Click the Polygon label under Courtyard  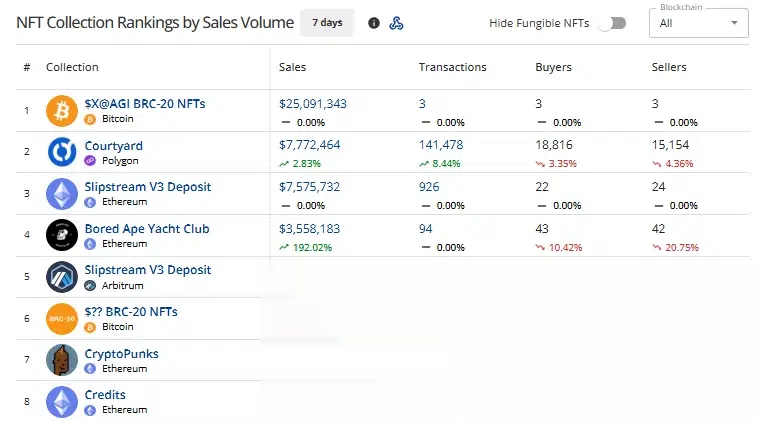pyautogui.click(x=120, y=161)
